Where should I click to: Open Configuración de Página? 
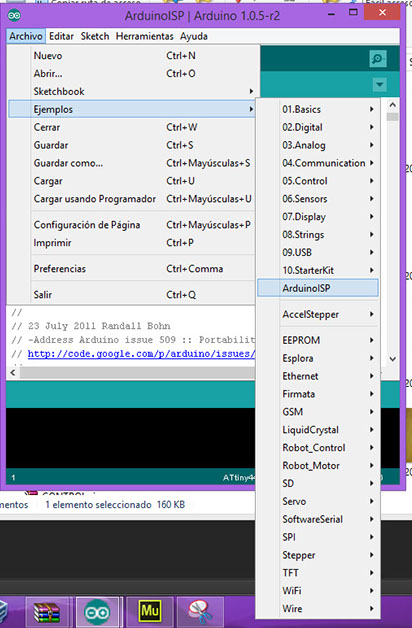[x=131, y=225]
